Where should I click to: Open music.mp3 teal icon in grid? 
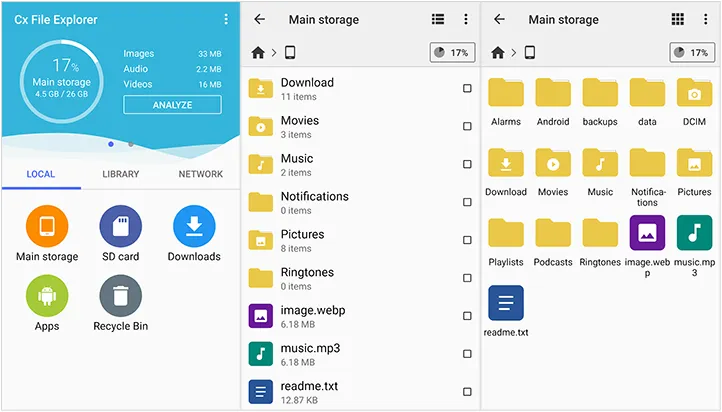(694, 233)
